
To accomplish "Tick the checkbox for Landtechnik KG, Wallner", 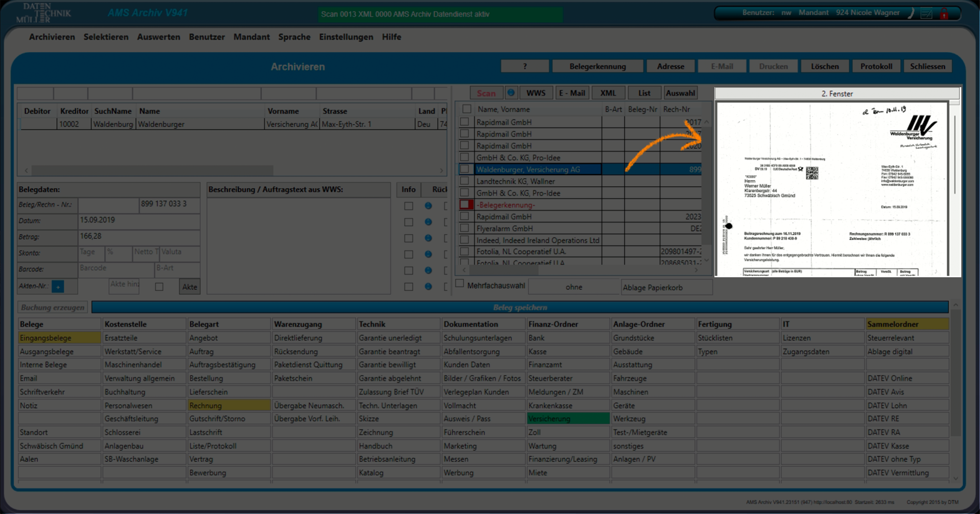I will click(x=465, y=181).
